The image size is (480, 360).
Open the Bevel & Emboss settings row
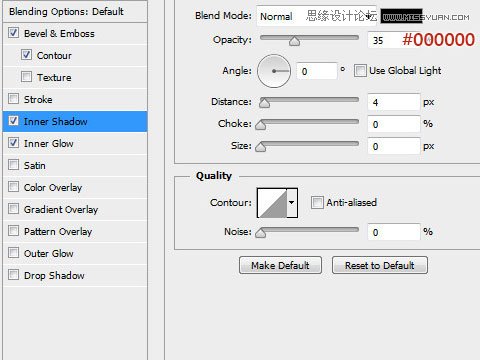point(75,33)
